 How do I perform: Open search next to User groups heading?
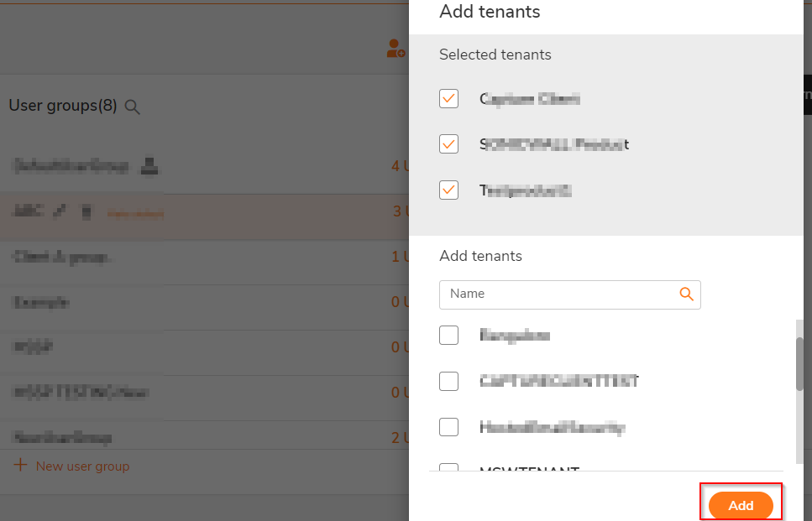tap(132, 107)
